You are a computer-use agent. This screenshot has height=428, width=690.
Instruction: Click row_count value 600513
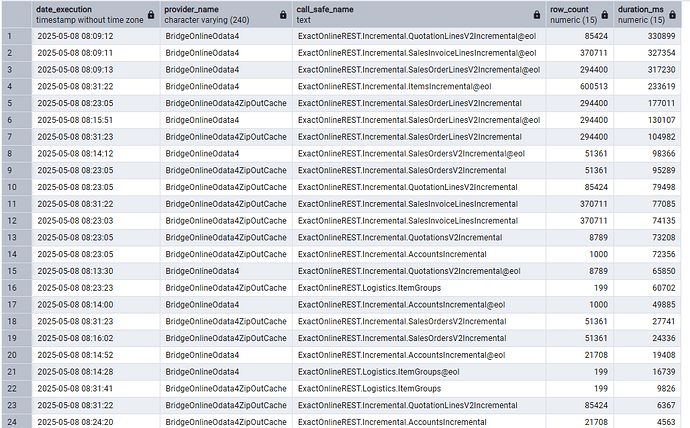pyautogui.click(x=580, y=87)
